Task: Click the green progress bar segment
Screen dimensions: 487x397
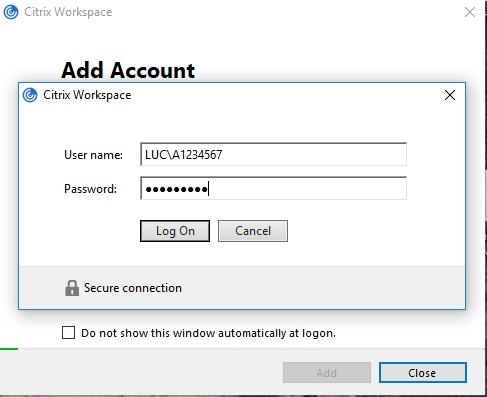Action: 9,349
